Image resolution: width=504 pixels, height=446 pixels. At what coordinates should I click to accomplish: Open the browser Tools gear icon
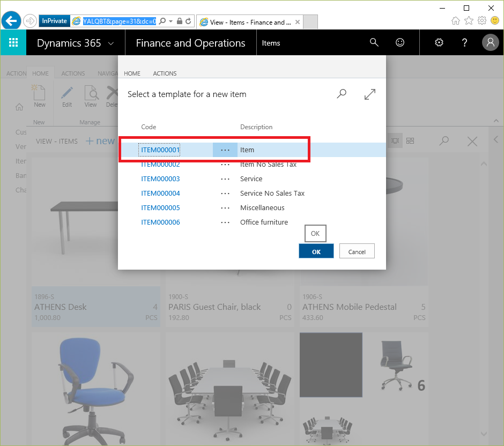pos(482,21)
